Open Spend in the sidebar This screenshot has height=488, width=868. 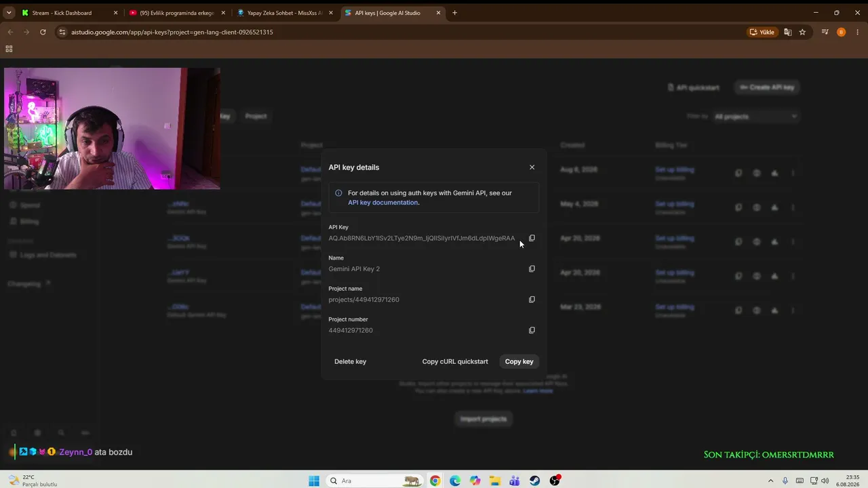click(25, 205)
